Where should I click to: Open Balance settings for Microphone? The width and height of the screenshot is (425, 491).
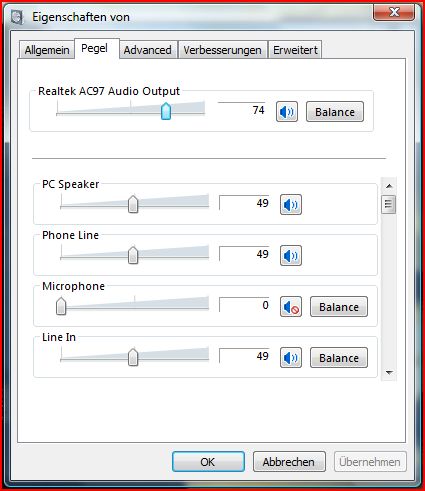click(x=339, y=306)
